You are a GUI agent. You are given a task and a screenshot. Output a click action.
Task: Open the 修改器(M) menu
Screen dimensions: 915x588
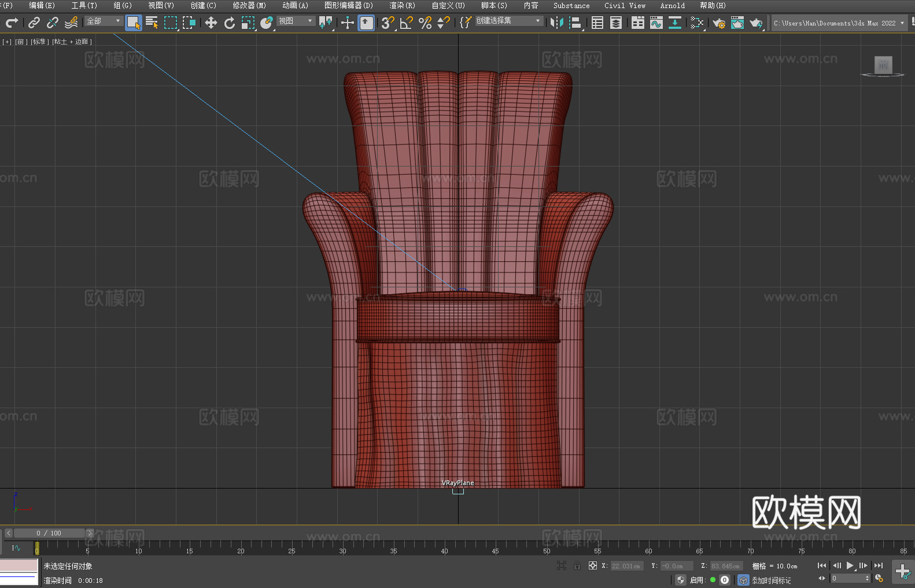[x=249, y=5]
